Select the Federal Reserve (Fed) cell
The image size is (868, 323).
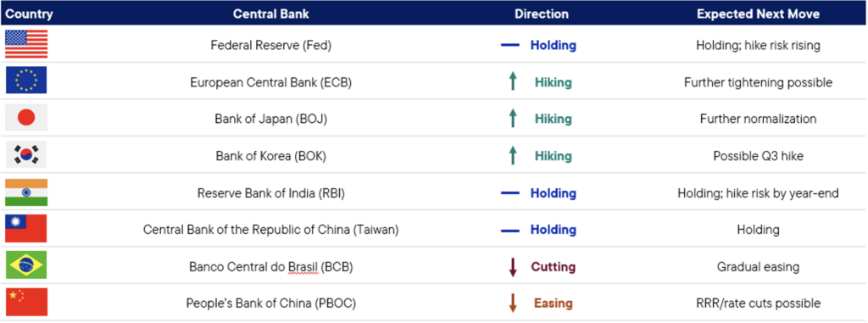point(270,46)
